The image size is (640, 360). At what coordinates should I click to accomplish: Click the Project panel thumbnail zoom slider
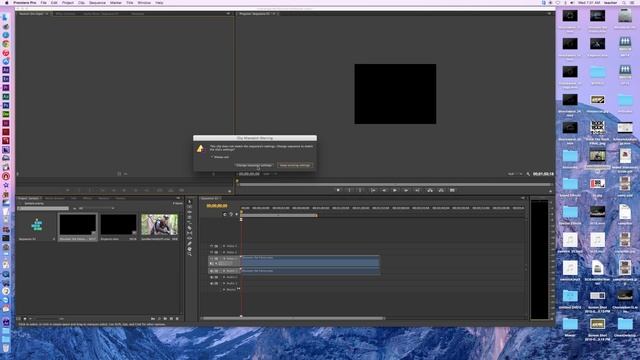tap(47, 319)
